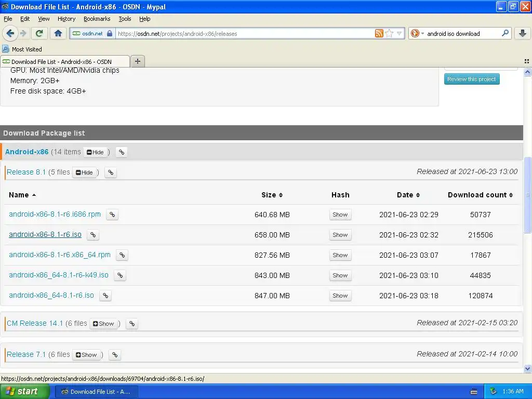Viewport: 532px width, 399px height.
Task: Click permalink icon beside CM Release 14.1
Action: coord(132,324)
